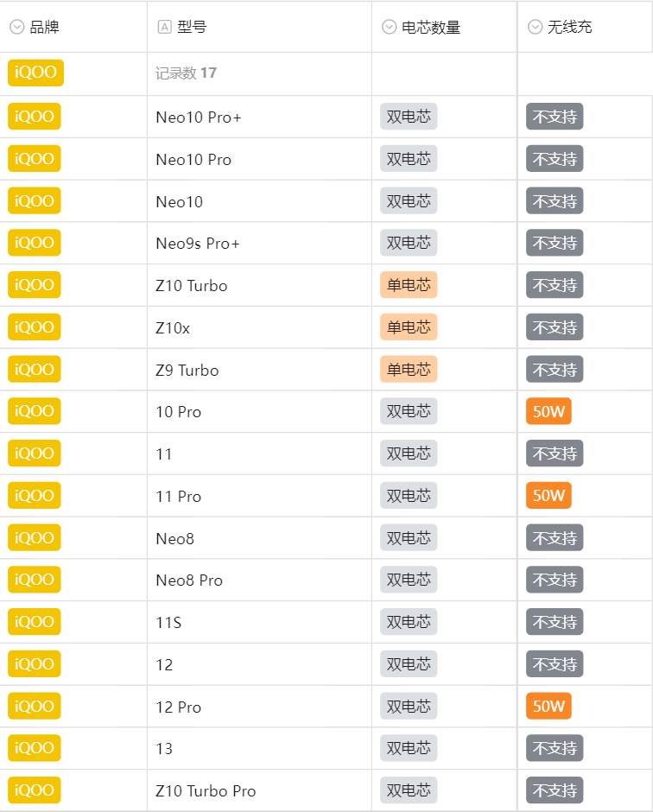Select the Z10 Turbo Pro model cell
The image size is (653, 812).
[206, 791]
